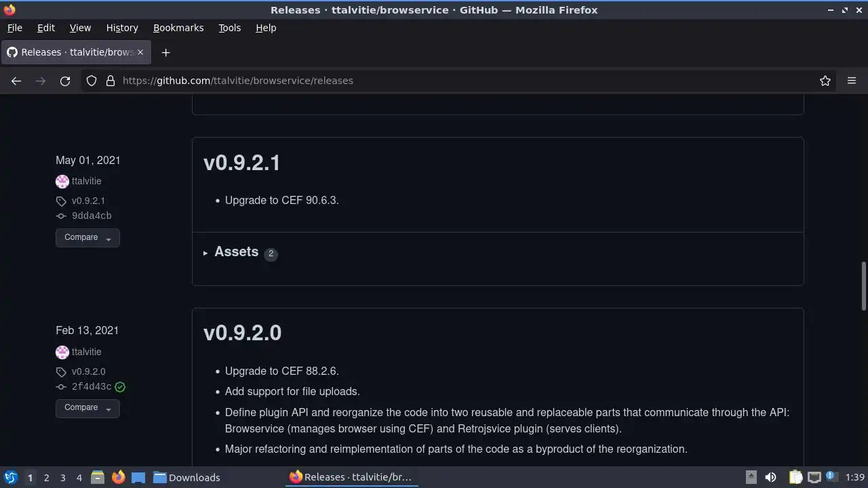Switch to workspace 2
Image resolution: width=868 pixels, height=488 pixels.
[x=46, y=477]
